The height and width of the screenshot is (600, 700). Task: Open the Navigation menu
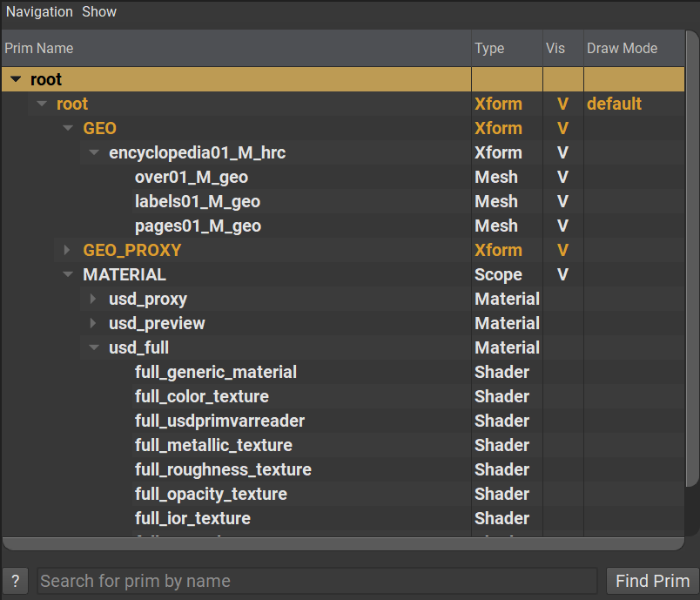pyautogui.click(x=39, y=11)
